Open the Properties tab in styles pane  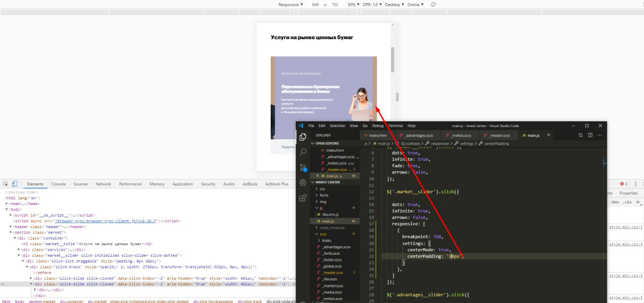point(628,193)
